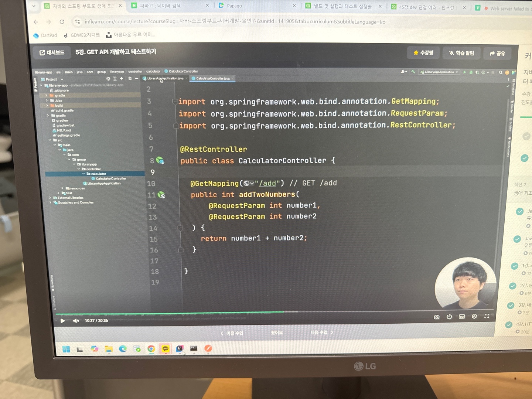
Task: Click the collapse all icon in Project panel
Action: coord(122,79)
